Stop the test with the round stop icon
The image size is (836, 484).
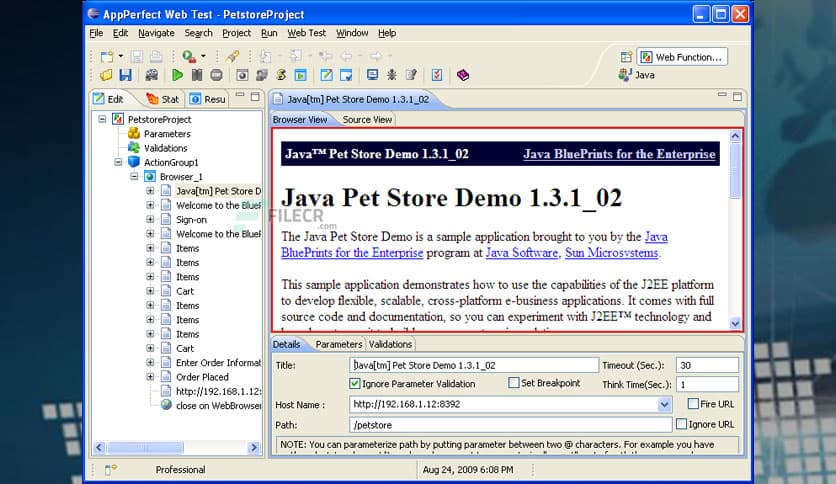click(x=216, y=75)
